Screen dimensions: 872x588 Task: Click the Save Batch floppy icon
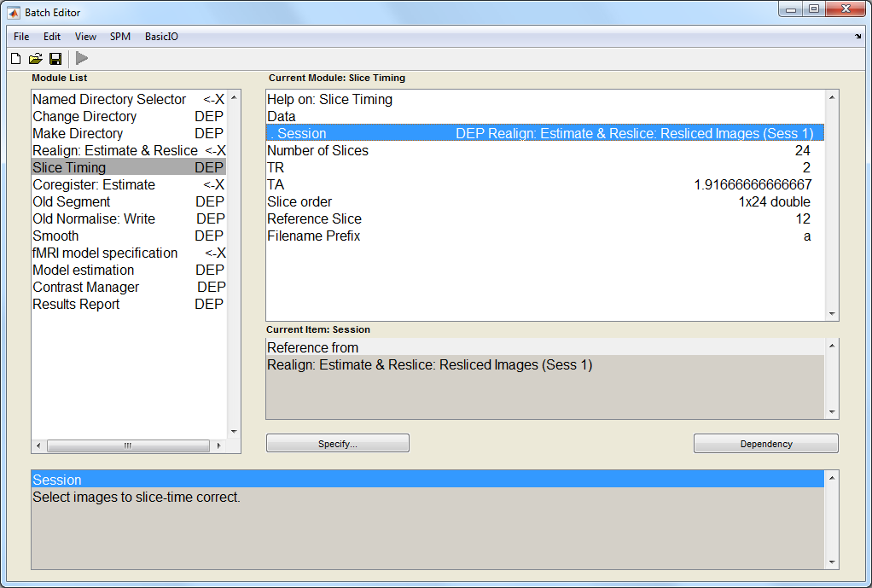click(x=55, y=59)
